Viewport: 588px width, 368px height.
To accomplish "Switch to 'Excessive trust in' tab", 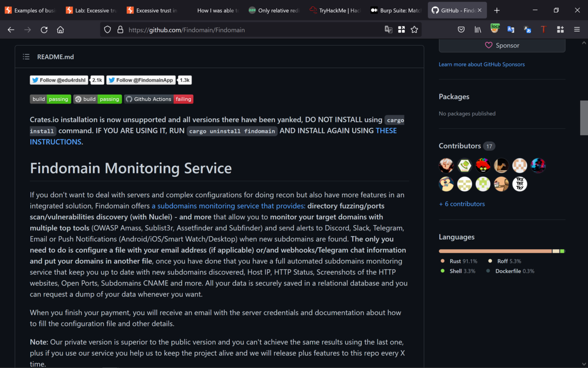I will (x=151, y=10).
